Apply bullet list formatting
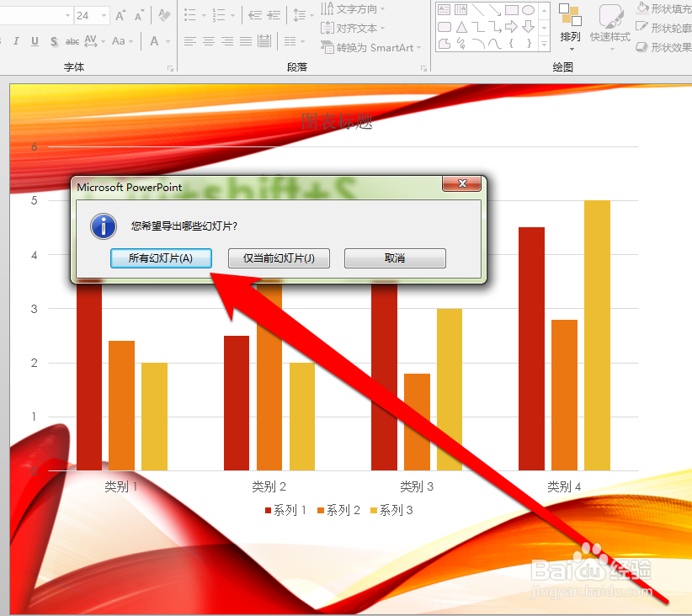 189,16
